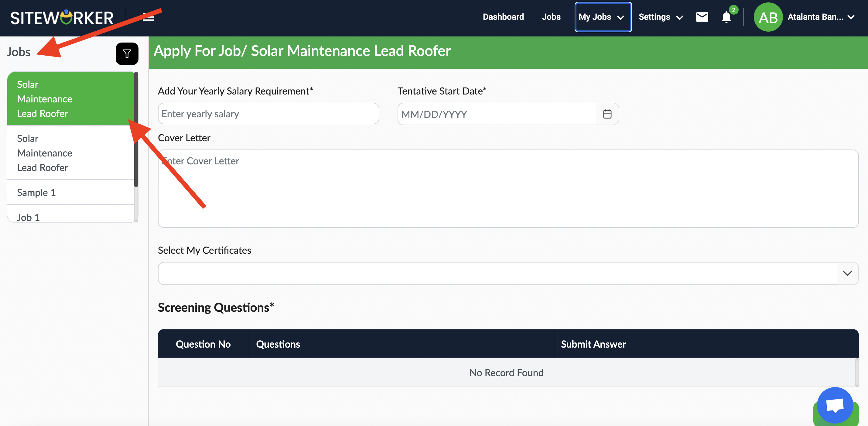The width and height of the screenshot is (868, 426).
Task: Click the Question No column header
Action: pyautogui.click(x=203, y=344)
